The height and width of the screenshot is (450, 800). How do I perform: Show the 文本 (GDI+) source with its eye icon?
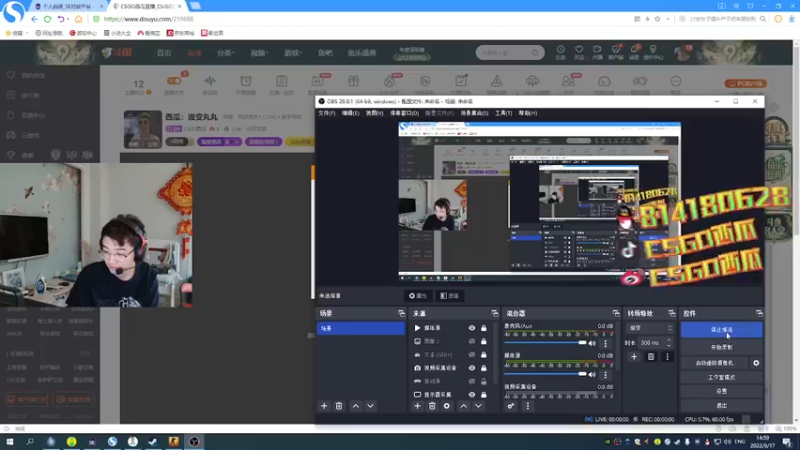[x=472, y=355]
